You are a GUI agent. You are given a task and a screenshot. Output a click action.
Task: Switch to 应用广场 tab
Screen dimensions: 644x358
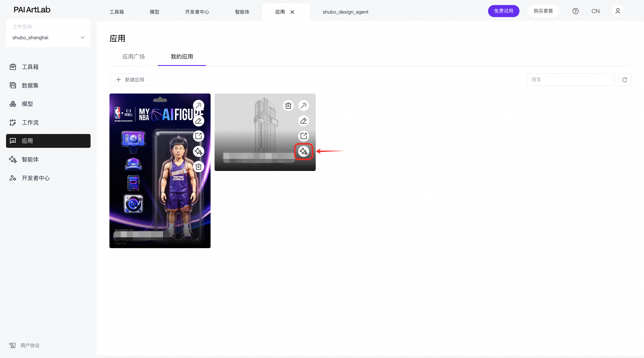tap(134, 57)
